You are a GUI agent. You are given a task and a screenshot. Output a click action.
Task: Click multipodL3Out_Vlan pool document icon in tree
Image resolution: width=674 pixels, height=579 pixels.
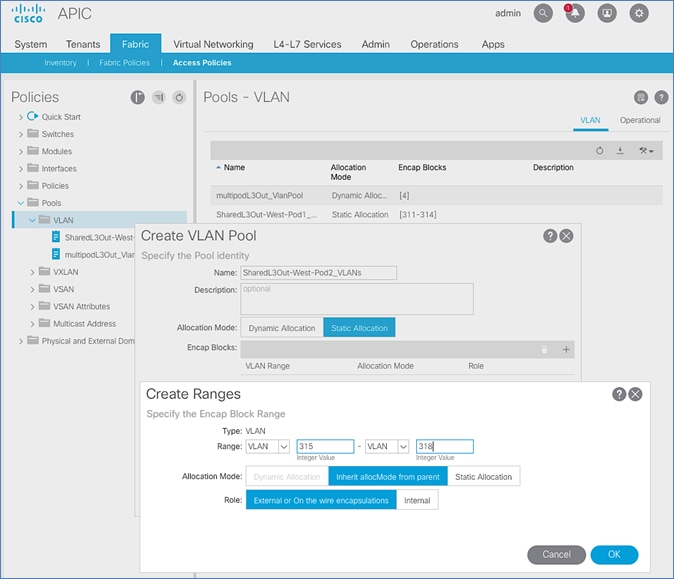click(x=55, y=254)
